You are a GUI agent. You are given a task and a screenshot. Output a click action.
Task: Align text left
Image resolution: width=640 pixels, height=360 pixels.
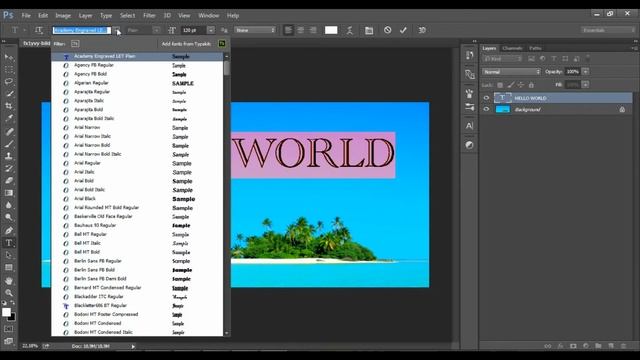[x=288, y=30]
